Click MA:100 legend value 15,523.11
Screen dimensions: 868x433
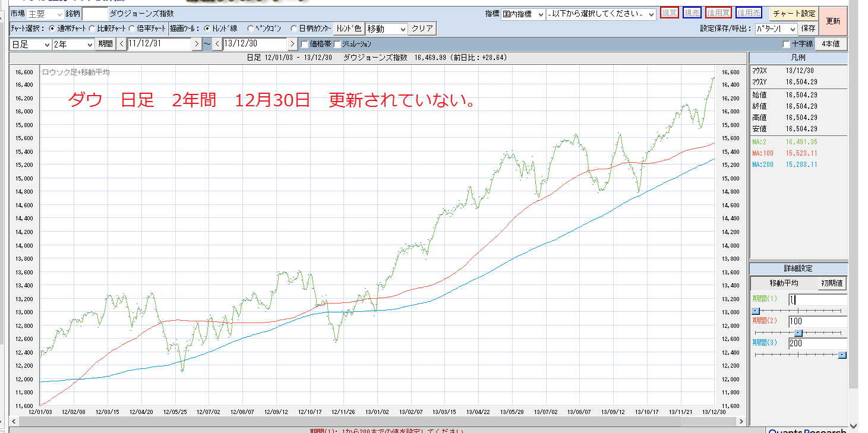pos(801,153)
